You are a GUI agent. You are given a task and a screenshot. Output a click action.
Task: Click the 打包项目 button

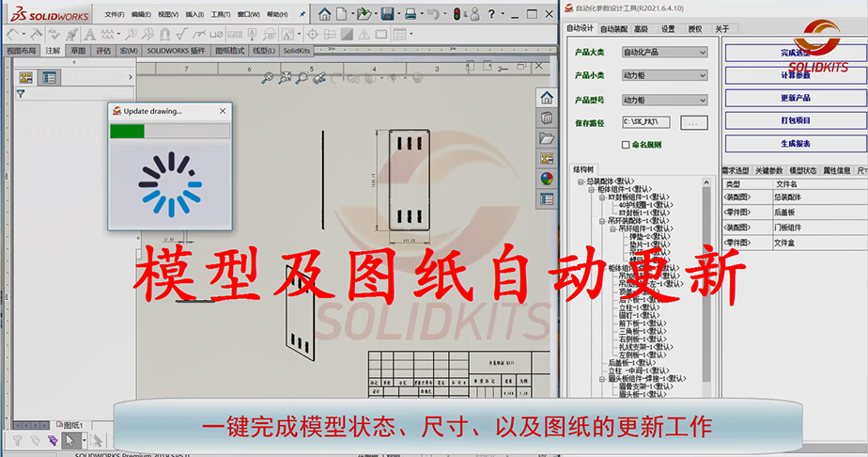pos(796,120)
